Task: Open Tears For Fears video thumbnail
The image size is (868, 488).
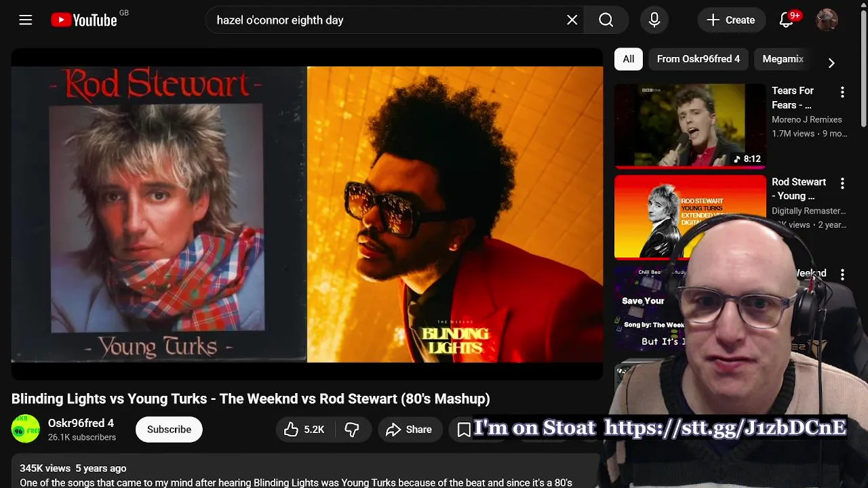Action: pos(690,126)
